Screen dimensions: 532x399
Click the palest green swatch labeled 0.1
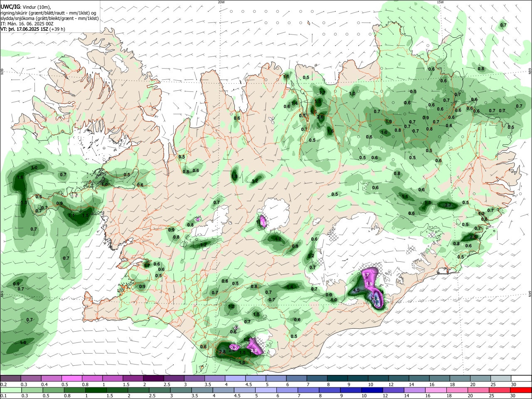[x=11, y=390]
